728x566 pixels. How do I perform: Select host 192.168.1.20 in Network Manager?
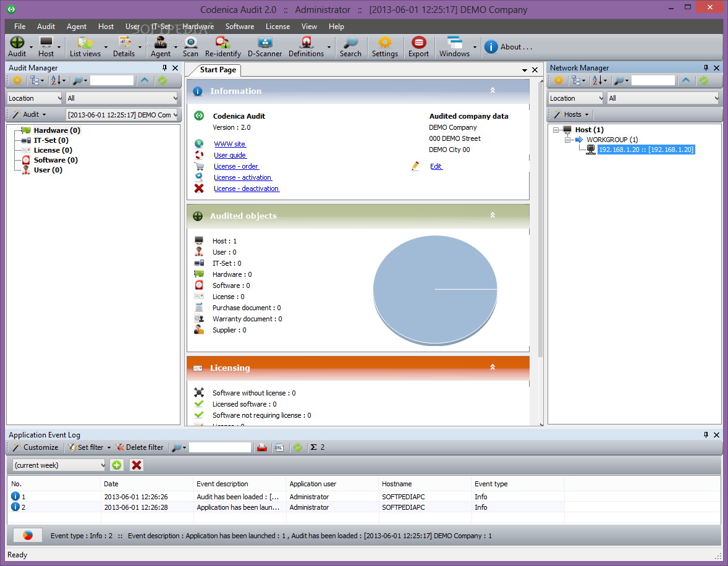pyautogui.click(x=646, y=150)
